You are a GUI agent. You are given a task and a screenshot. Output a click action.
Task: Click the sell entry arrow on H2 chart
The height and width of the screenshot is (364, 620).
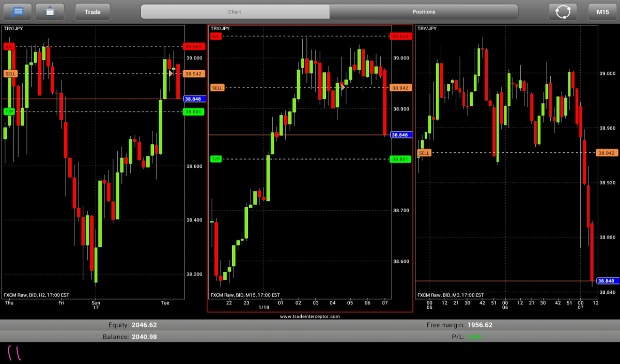pyautogui.click(x=171, y=74)
